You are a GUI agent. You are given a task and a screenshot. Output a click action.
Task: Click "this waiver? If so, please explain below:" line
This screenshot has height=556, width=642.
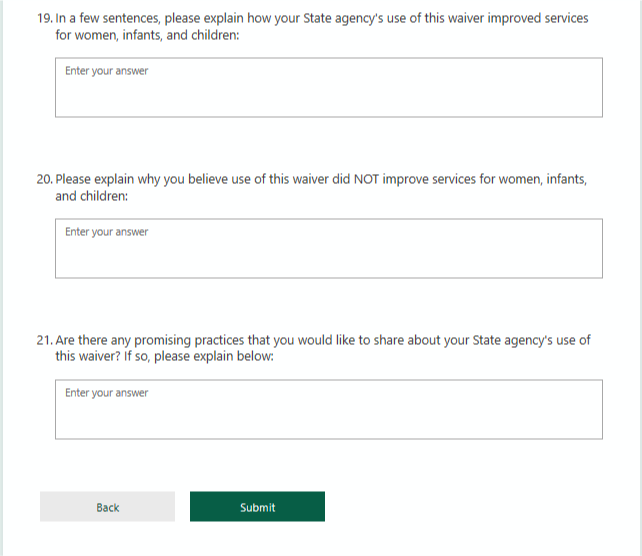(x=164, y=356)
